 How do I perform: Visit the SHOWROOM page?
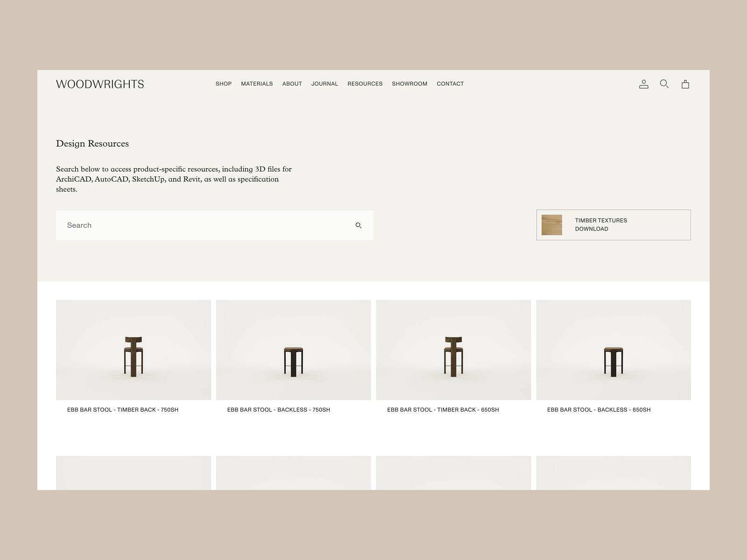point(409,84)
